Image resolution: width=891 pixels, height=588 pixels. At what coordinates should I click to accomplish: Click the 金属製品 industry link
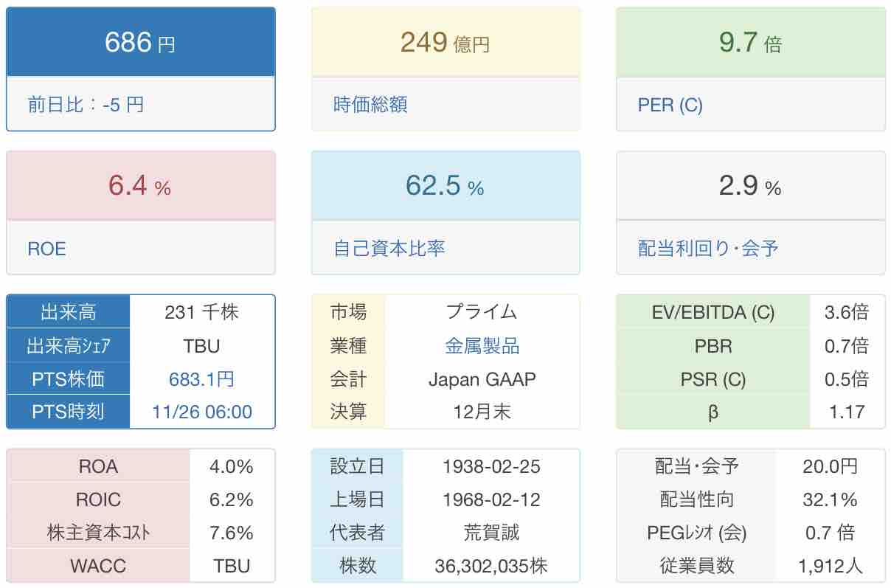click(482, 346)
